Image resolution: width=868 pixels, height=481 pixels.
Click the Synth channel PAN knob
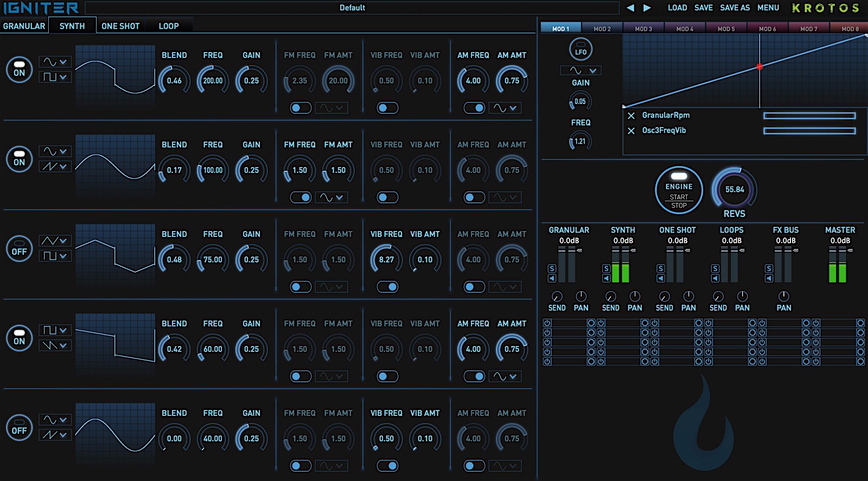click(635, 296)
